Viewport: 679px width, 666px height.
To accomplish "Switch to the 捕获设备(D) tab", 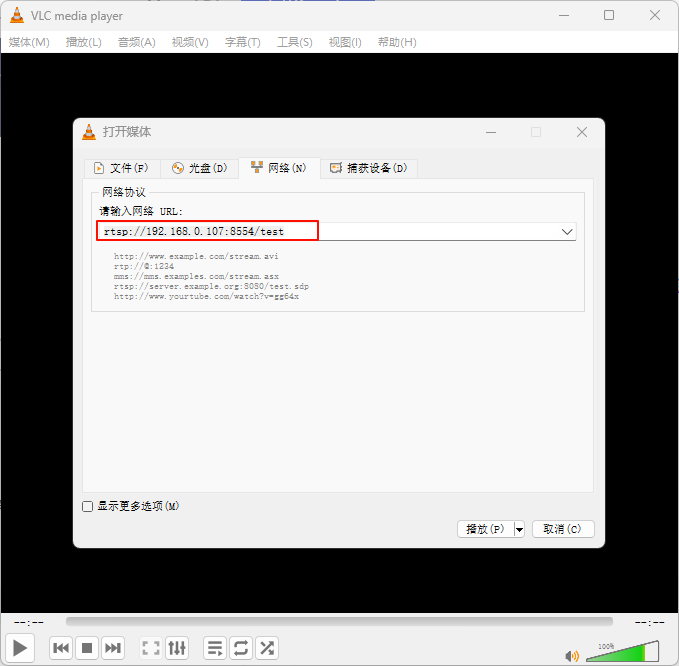I will (369, 168).
